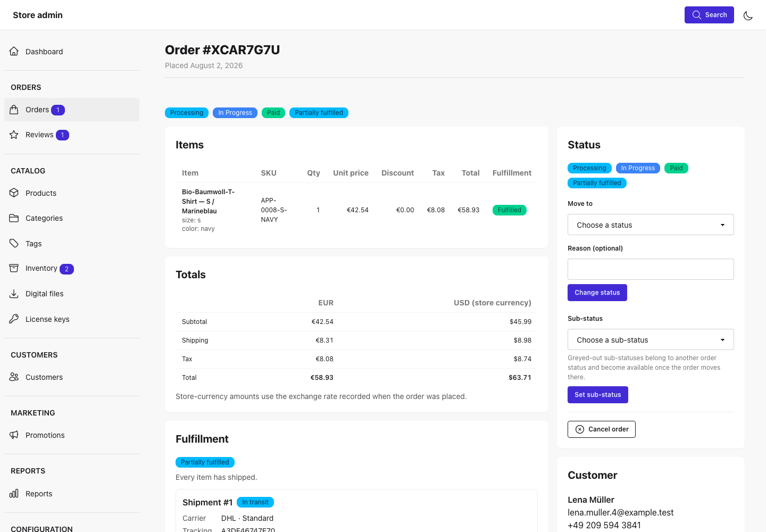Screen dimensions: 766x532
Task: Click the Set sub-status button
Action: 598,395
